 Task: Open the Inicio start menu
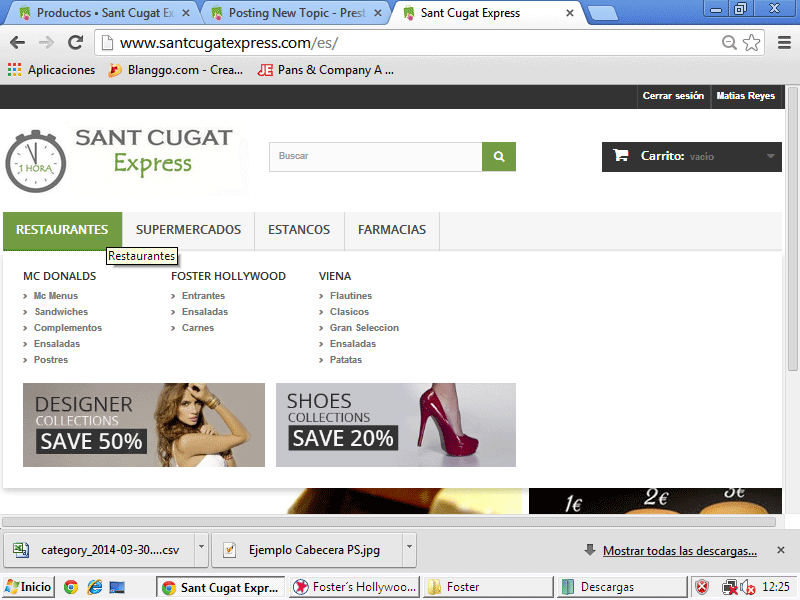click(x=28, y=587)
